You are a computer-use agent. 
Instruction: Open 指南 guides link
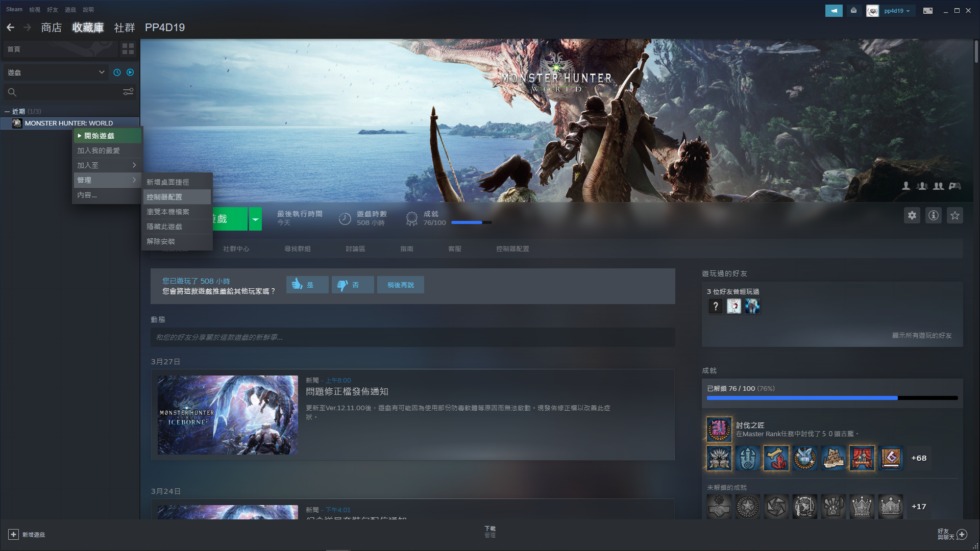(x=407, y=249)
